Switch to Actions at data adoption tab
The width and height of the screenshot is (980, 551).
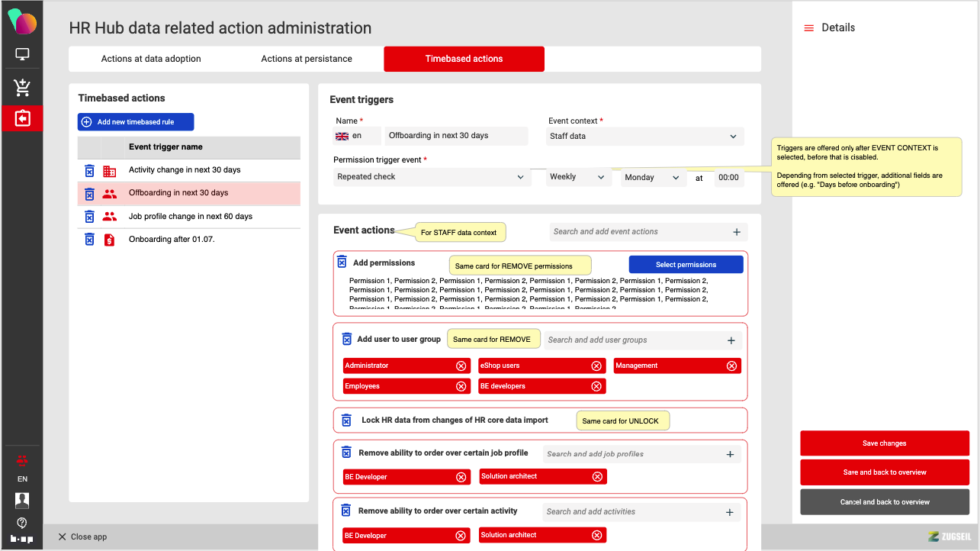151,59
